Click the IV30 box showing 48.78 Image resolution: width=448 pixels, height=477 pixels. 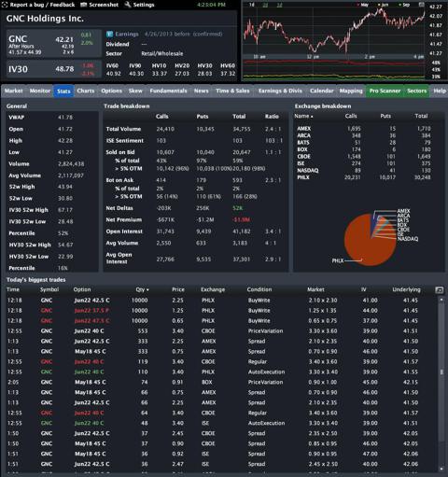pyautogui.click(x=54, y=69)
